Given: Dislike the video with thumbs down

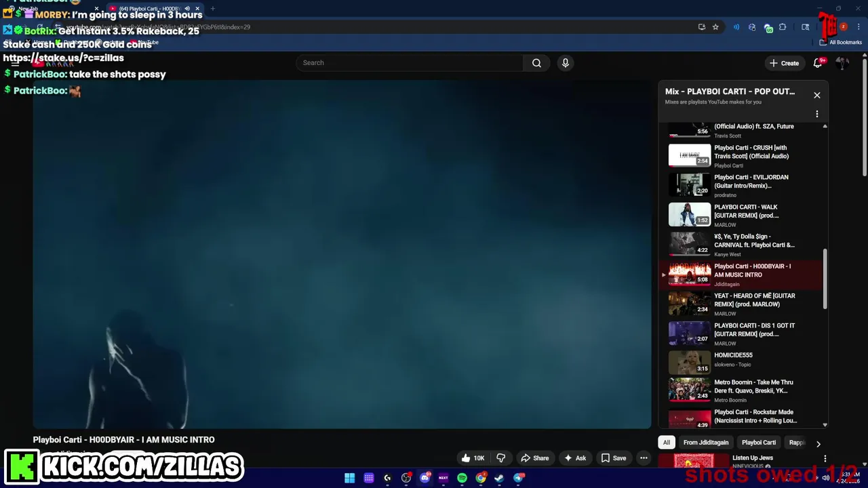Looking at the screenshot, I should [501, 458].
